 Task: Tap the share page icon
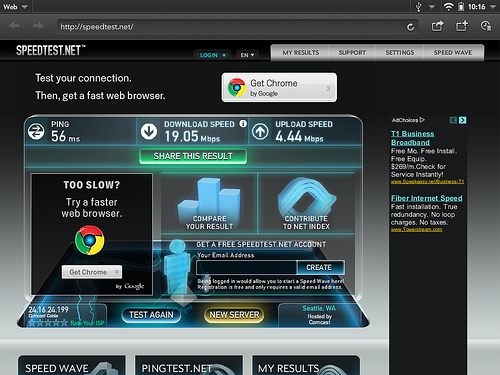(x=437, y=26)
